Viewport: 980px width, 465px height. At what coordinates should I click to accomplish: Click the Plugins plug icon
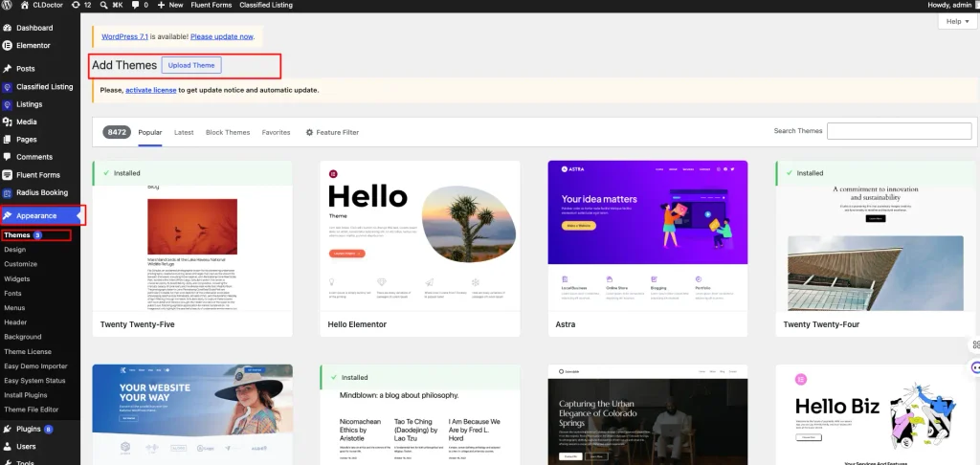(8, 430)
